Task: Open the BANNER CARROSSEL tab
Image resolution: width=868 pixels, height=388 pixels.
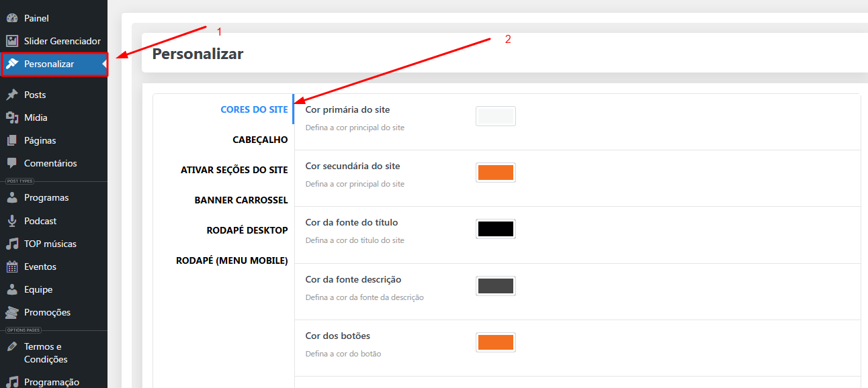Action: pos(241,200)
